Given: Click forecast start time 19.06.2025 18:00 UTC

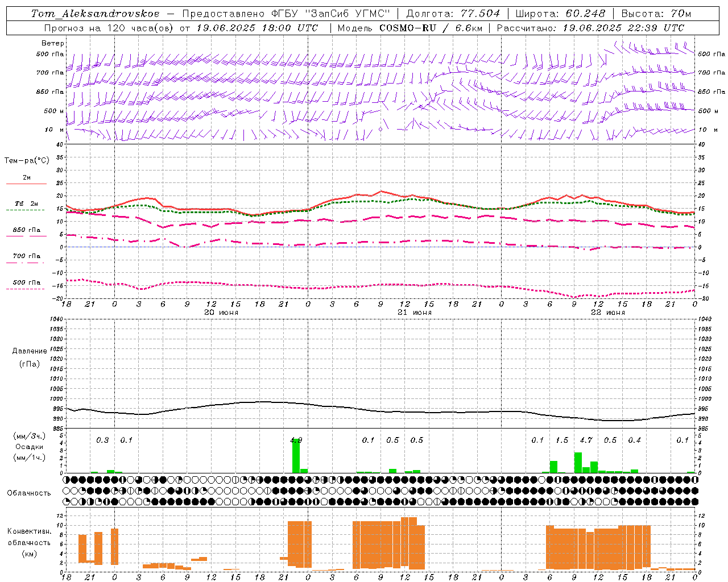Looking at the screenshot, I should (257, 28).
